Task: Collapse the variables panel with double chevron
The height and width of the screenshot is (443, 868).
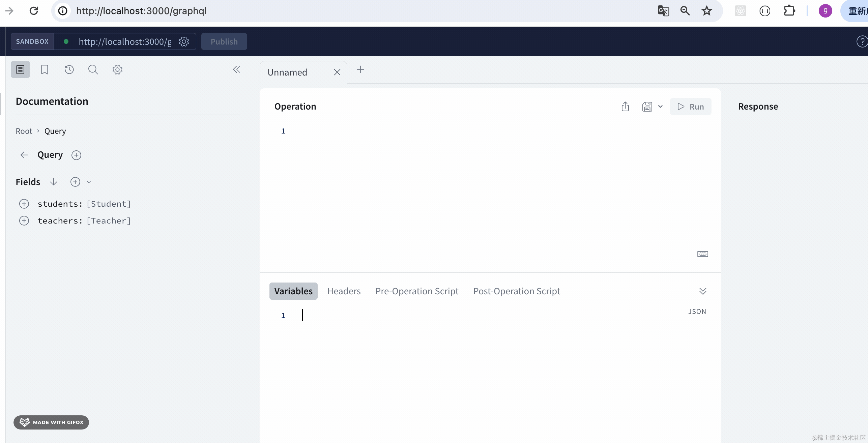Action: [703, 291]
